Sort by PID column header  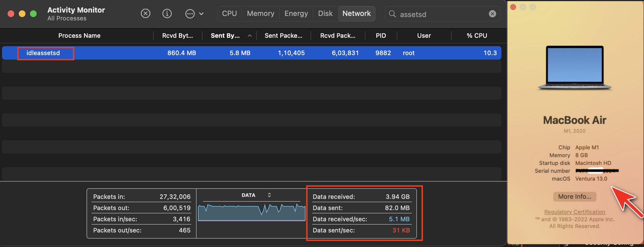(x=381, y=36)
